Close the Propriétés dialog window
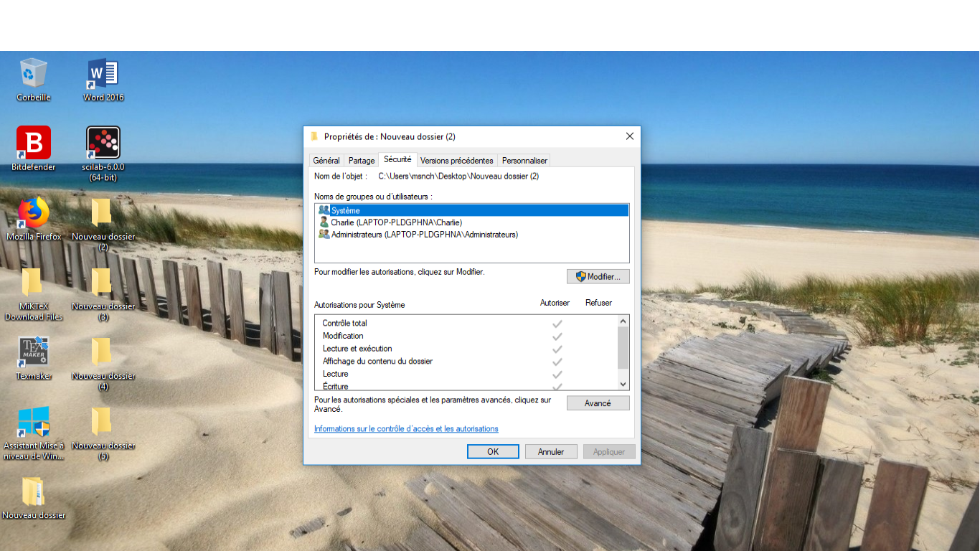This screenshot has width=980, height=551. [629, 136]
